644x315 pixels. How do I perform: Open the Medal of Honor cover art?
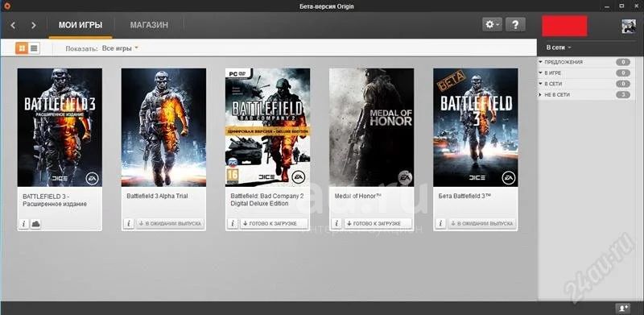[x=372, y=127]
